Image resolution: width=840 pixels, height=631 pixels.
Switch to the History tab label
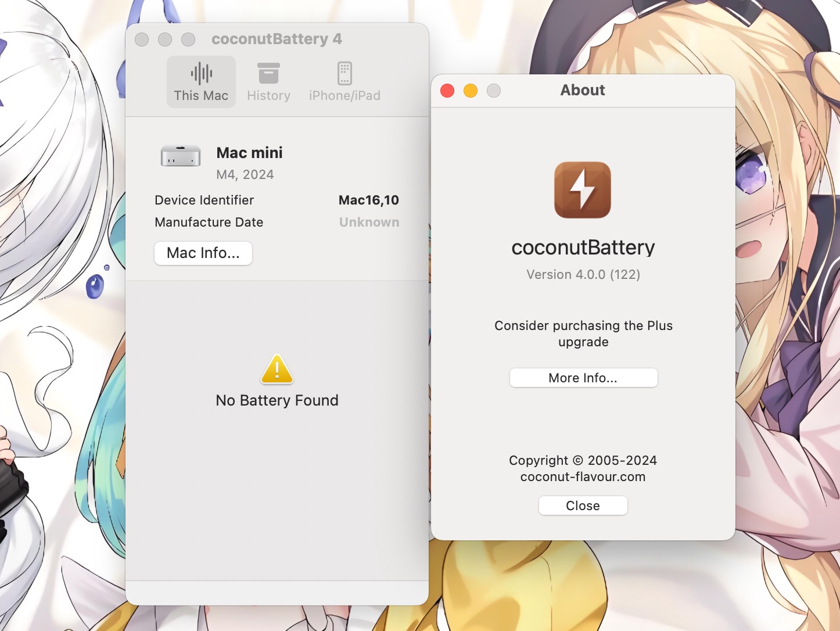click(x=268, y=95)
